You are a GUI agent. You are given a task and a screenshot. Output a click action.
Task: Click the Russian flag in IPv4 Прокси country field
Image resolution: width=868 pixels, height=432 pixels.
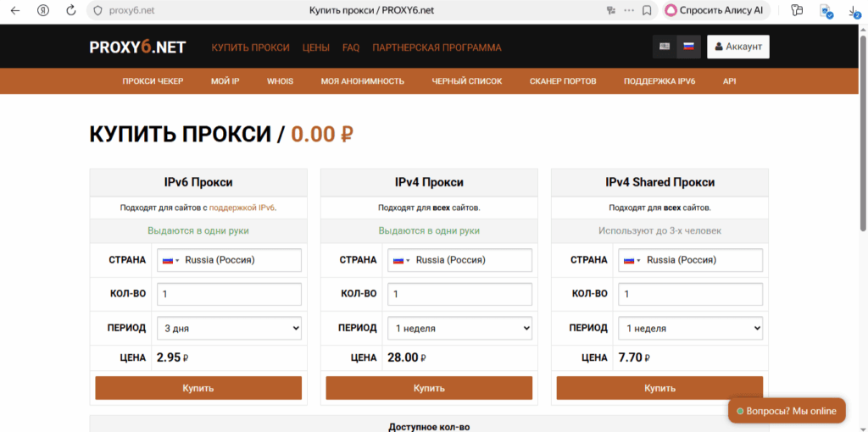pyautogui.click(x=398, y=261)
